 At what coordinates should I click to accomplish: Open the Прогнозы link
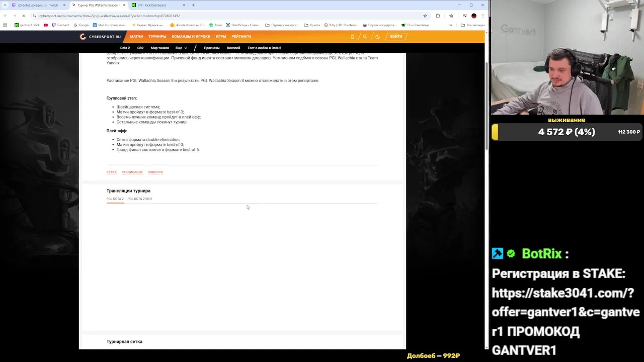212,48
